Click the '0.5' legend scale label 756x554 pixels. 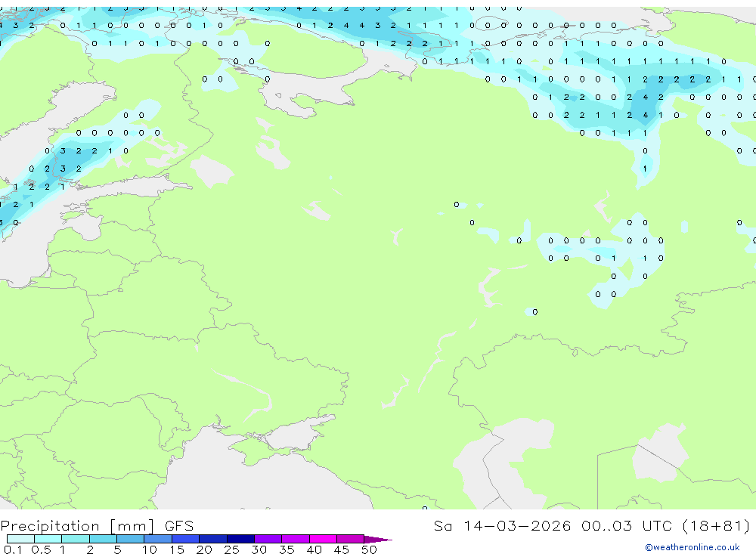click(x=41, y=549)
